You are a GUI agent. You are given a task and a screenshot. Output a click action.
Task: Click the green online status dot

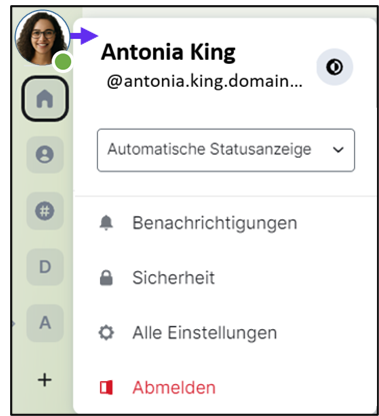click(x=63, y=62)
